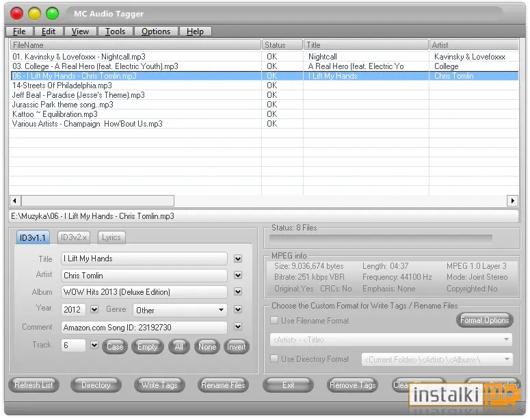The image size is (530, 420).
Task: Open the Options menu
Action: 156,31
